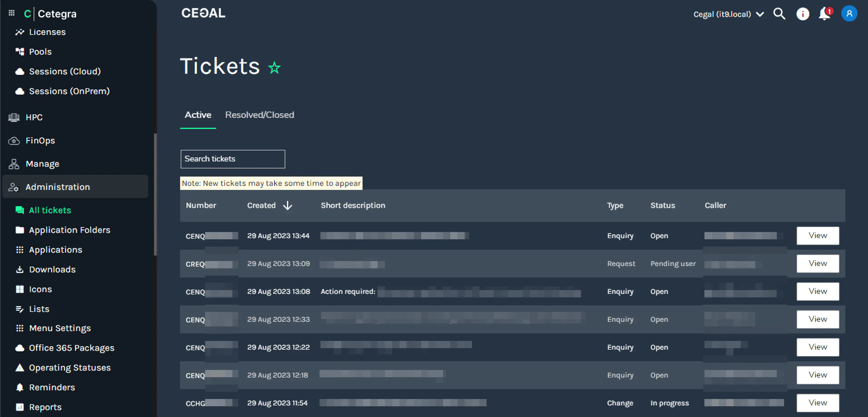Expand the Manage sidebar section
The height and width of the screenshot is (417, 868).
[42, 164]
